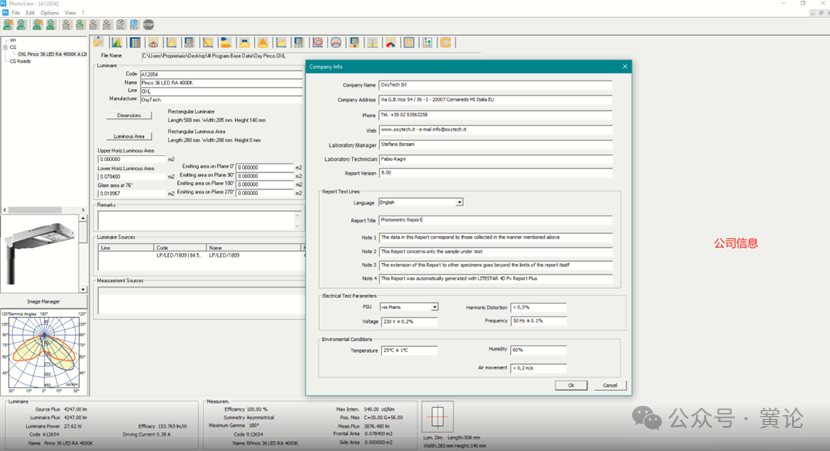The image size is (830, 451).
Task: Click the Humidity input field
Action: point(538,350)
